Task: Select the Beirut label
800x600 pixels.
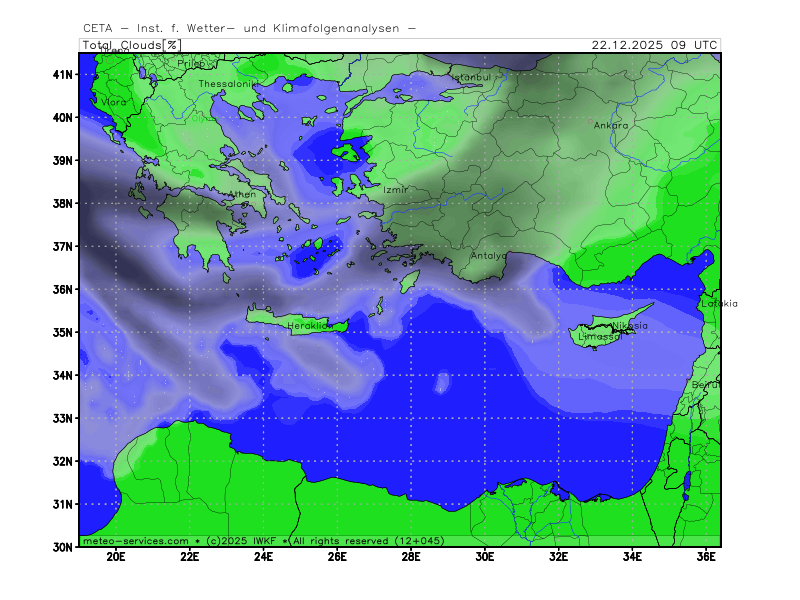Action: (x=705, y=384)
